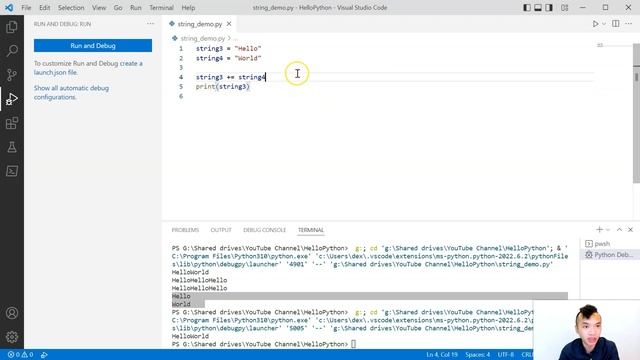The width and height of the screenshot is (640, 360).
Task: Open the Edit menu
Action: 44,8
